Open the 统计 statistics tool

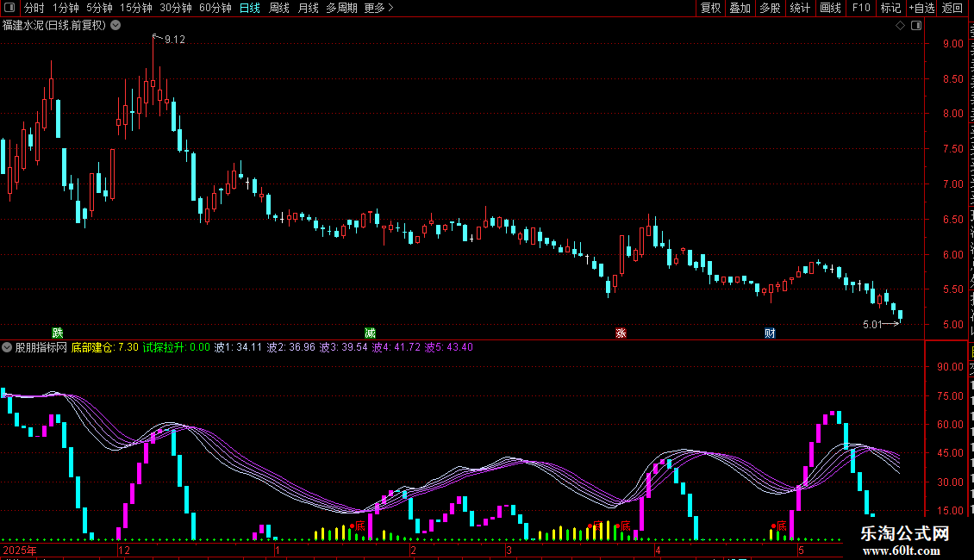click(799, 8)
